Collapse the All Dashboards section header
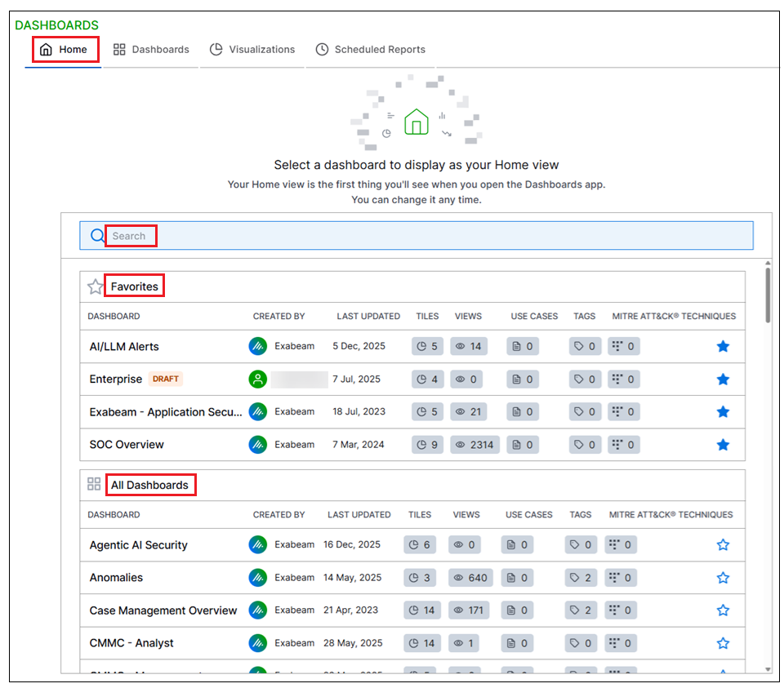The width and height of the screenshot is (784, 688). (149, 485)
